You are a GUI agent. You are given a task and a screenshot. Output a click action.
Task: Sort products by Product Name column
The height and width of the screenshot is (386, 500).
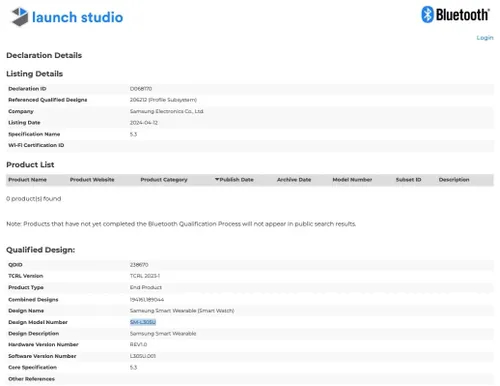point(27,180)
